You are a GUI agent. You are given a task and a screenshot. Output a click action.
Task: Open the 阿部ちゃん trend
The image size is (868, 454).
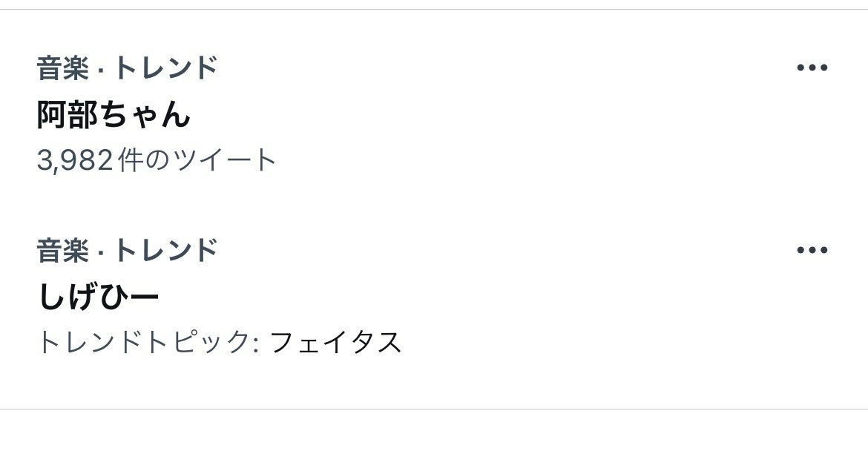click(x=114, y=114)
